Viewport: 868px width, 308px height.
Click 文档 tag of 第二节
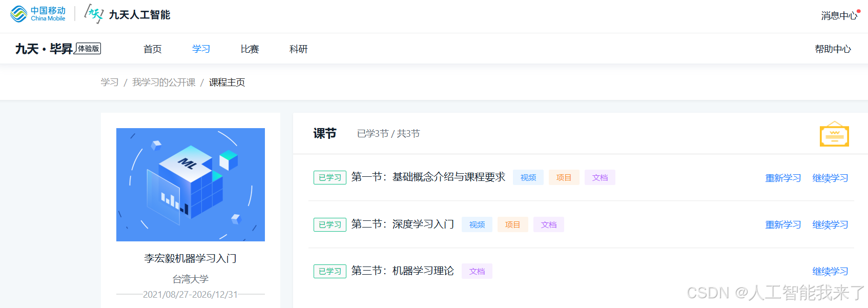click(x=549, y=224)
